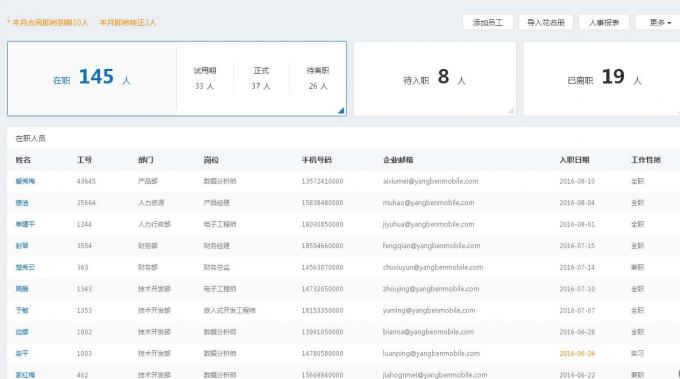Open employee name link in row 1003
The image size is (680, 379).
[x=22, y=353]
